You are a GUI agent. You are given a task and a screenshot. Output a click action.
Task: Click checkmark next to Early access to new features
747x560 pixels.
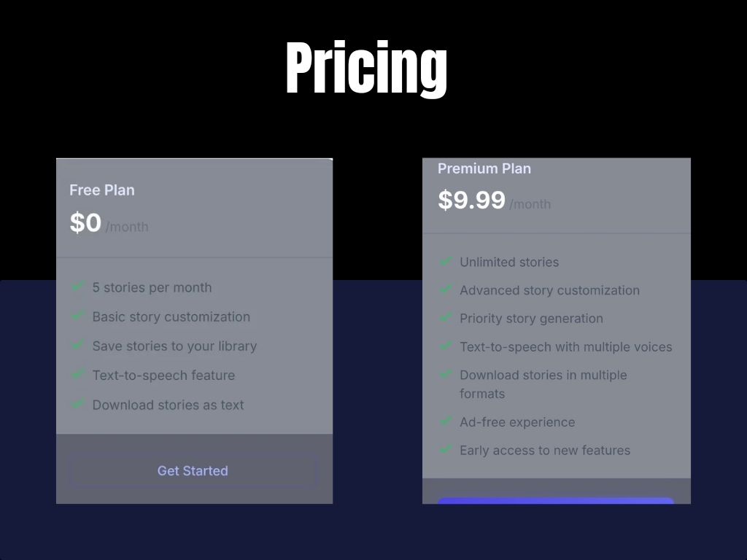pos(446,449)
